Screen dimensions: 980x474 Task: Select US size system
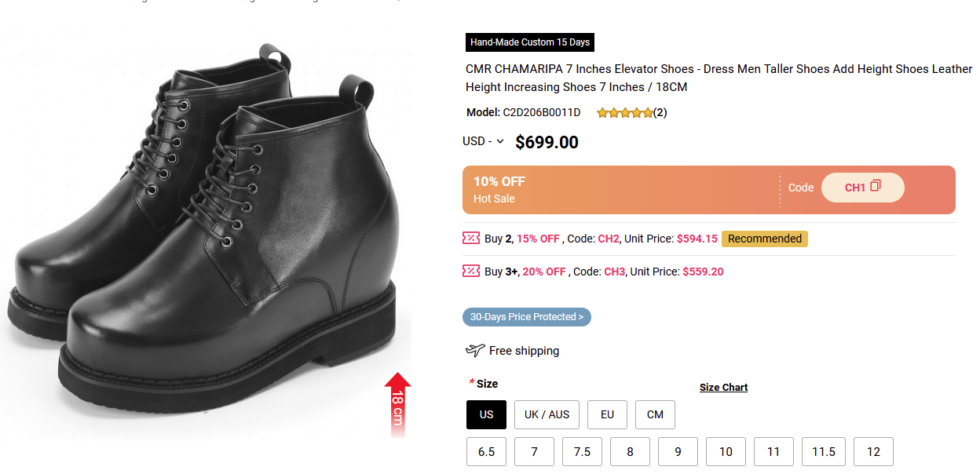(x=486, y=414)
